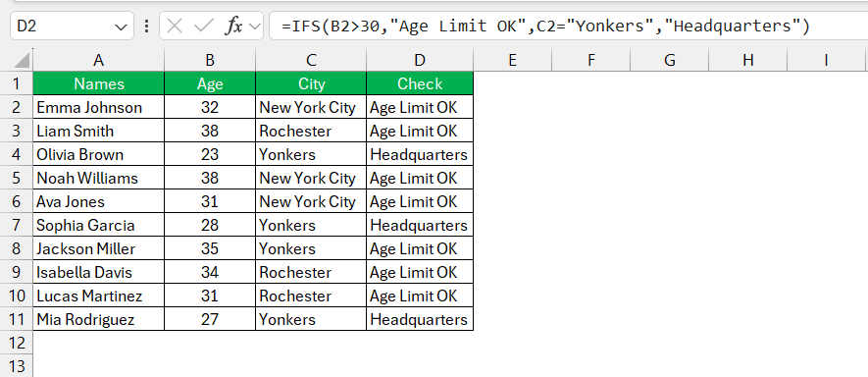Screen dimensions: 868x377
Task: Click Sophia Garcia's Headquarters result
Action: (420, 225)
